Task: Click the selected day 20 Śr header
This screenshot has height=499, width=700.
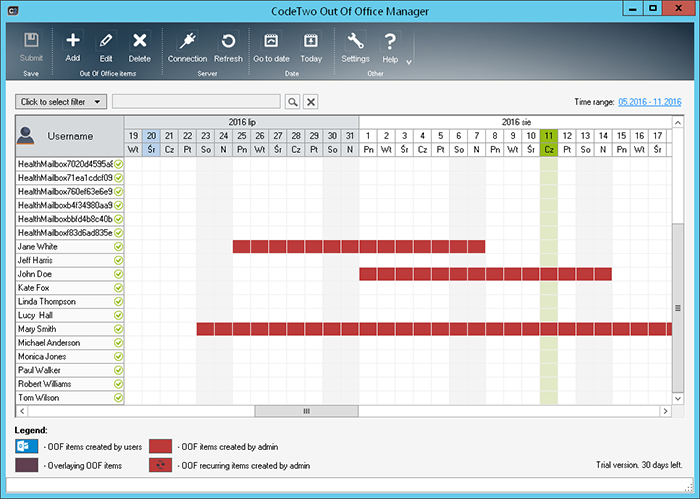Action: 151,142
